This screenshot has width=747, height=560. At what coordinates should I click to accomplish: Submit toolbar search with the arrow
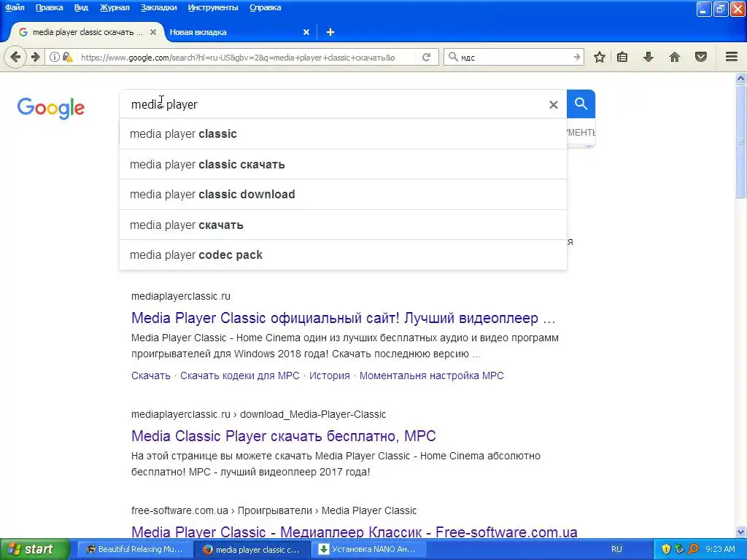pyautogui.click(x=577, y=57)
